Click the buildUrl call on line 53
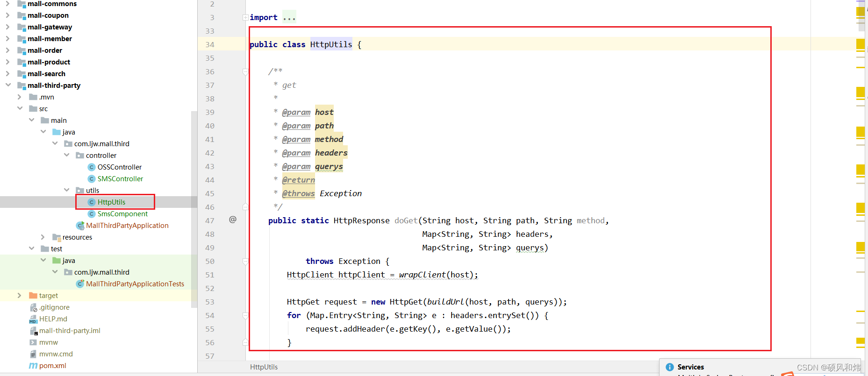Viewport: 868px width, 376px height. tap(445, 302)
